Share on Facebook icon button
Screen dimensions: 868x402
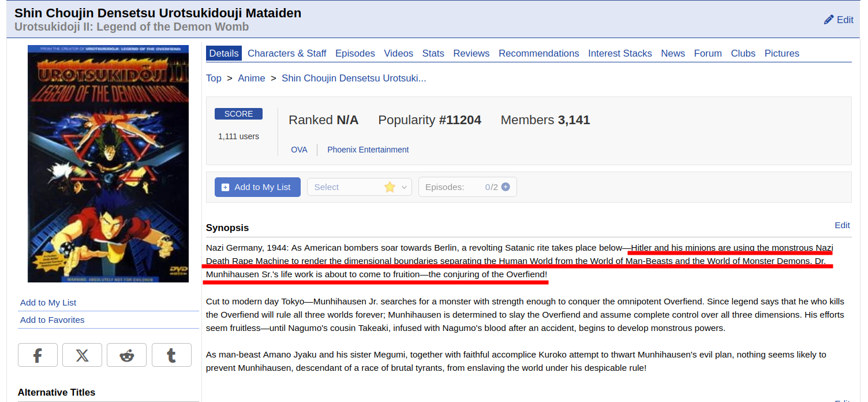coord(38,355)
